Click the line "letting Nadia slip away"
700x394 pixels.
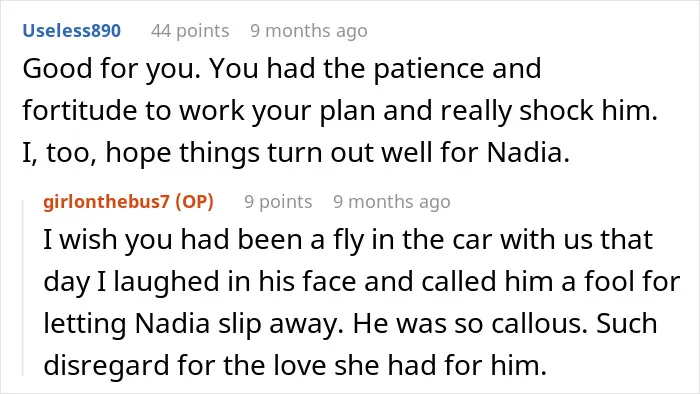350,323
